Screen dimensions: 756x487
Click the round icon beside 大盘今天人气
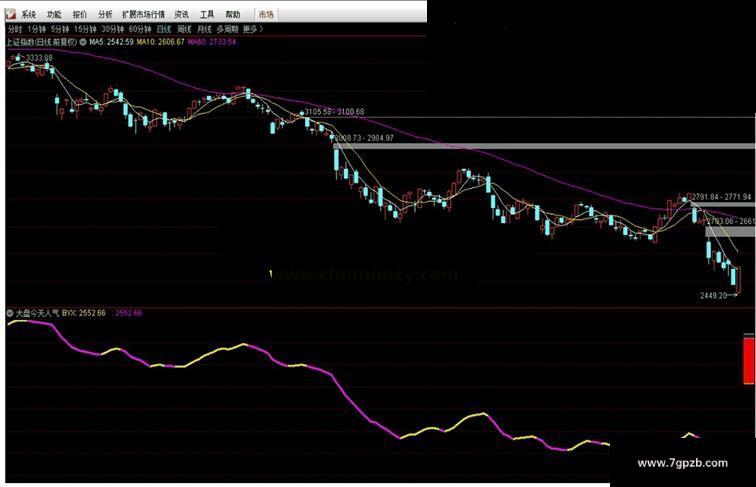tap(10, 313)
